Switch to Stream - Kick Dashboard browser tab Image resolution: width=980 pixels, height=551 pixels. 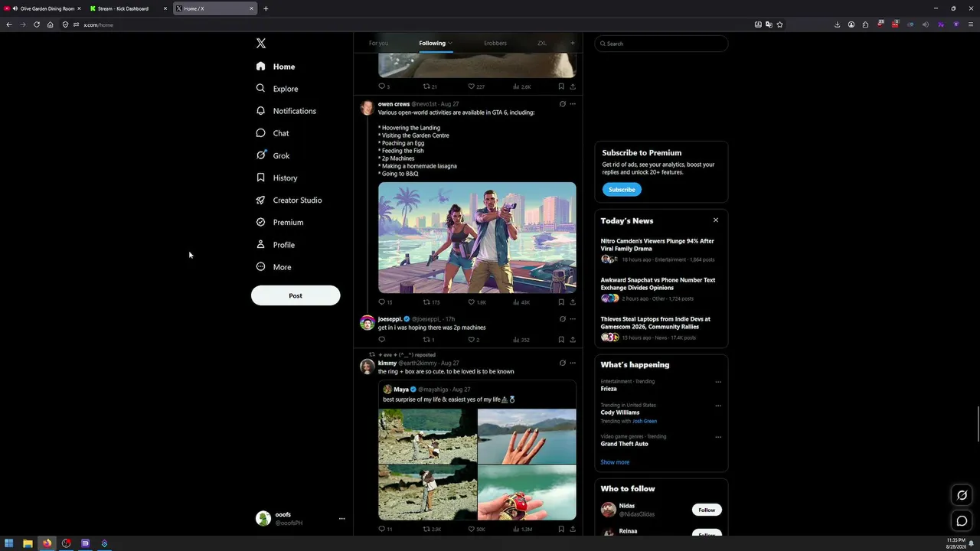(128, 8)
